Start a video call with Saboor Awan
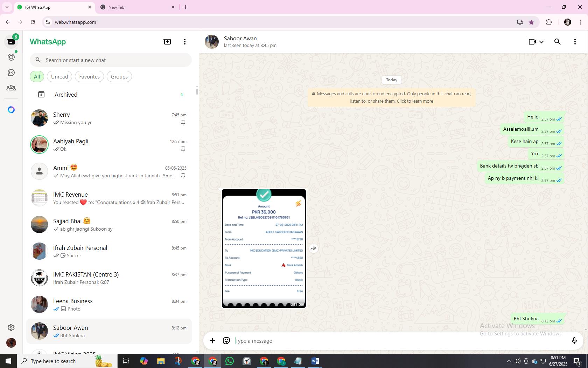The image size is (588, 368). [x=532, y=42]
